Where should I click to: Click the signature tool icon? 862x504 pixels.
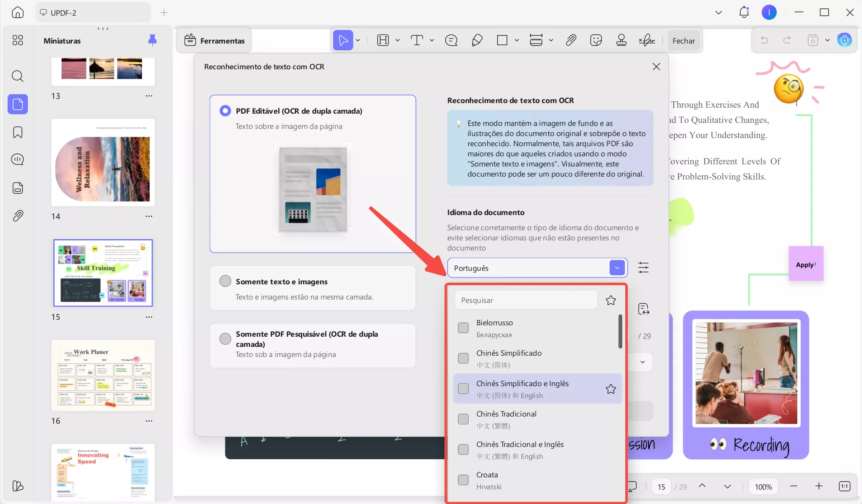(x=646, y=41)
